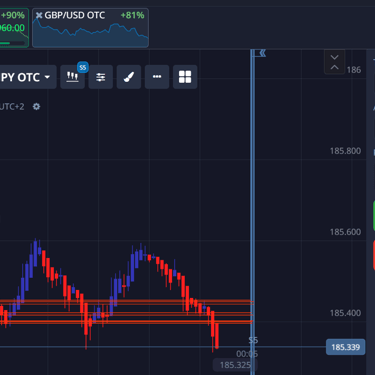Click the 185.600 price axis label
Image resolution: width=375 pixels, height=375 pixels.
[345, 232]
